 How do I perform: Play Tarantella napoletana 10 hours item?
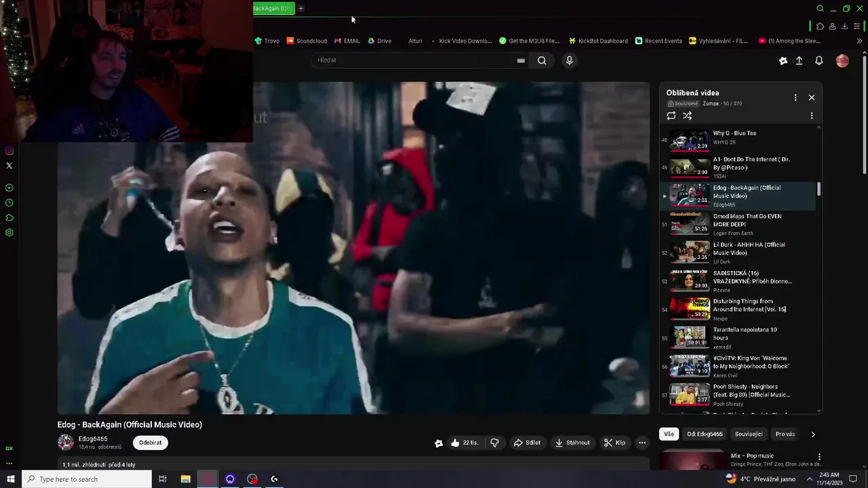click(x=739, y=338)
